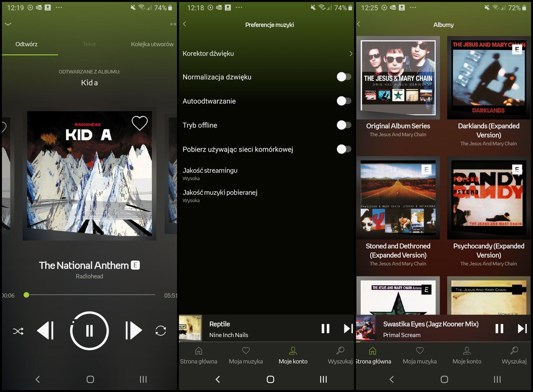Open Stoned and Dethroned album cover

click(x=398, y=198)
